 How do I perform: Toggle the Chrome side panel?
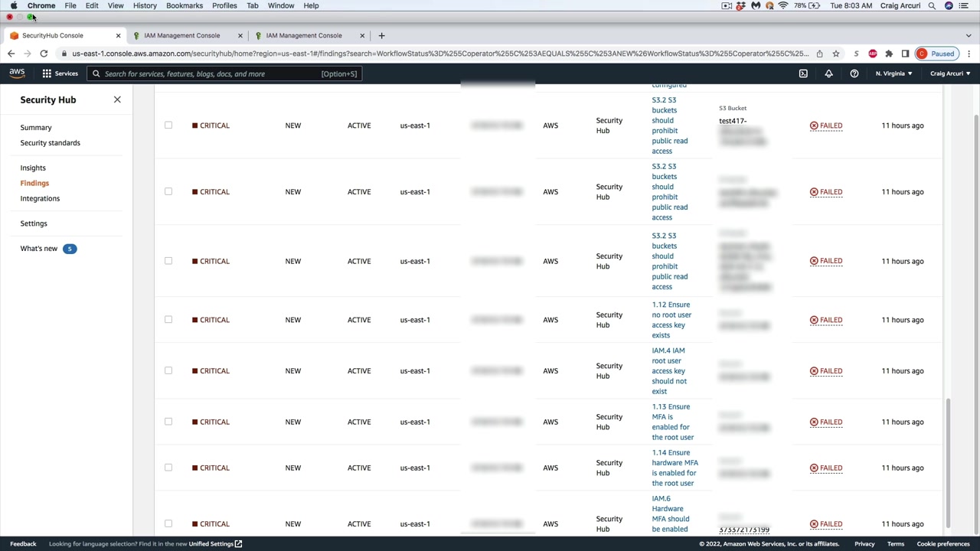tap(905, 54)
